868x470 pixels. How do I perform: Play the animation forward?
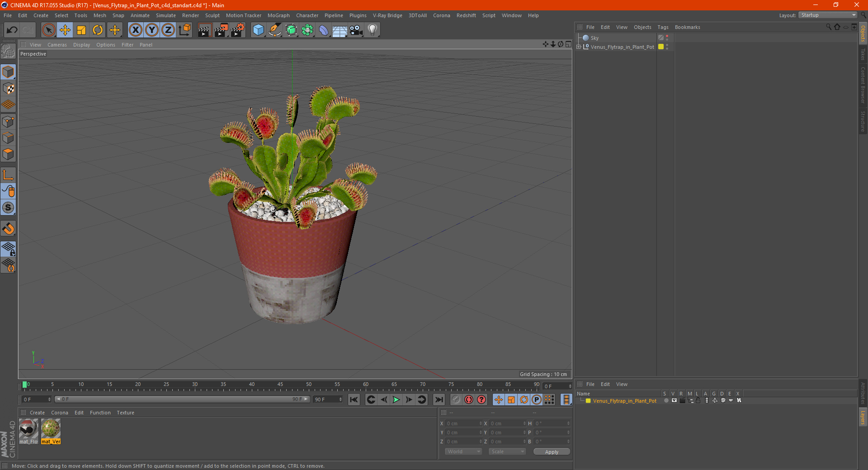point(396,399)
